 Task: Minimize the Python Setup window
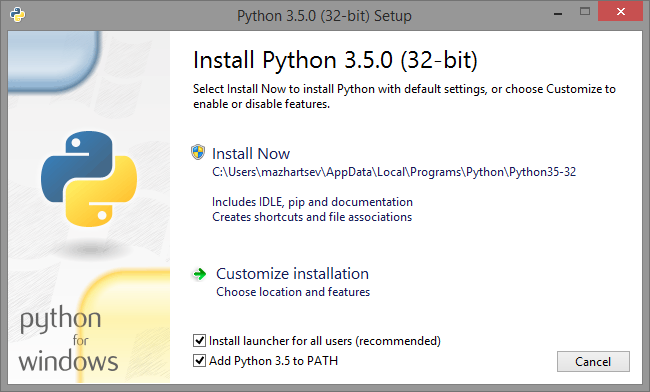tap(558, 14)
